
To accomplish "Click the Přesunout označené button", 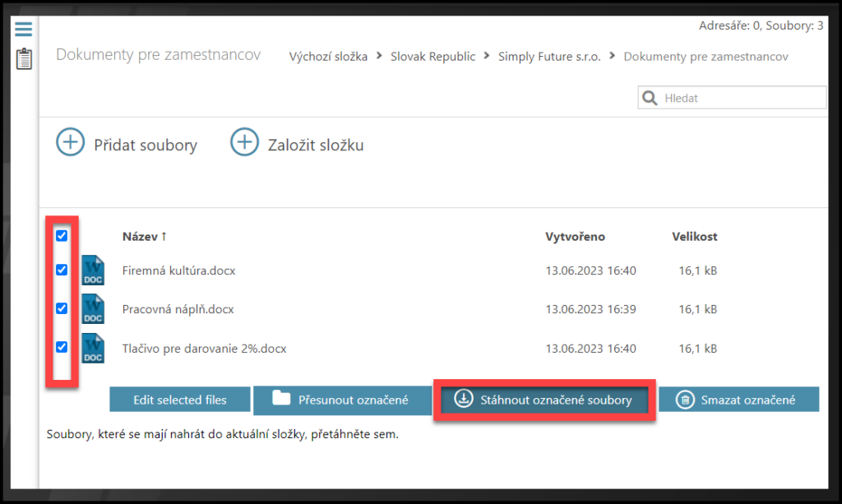I will pos(340,400).
